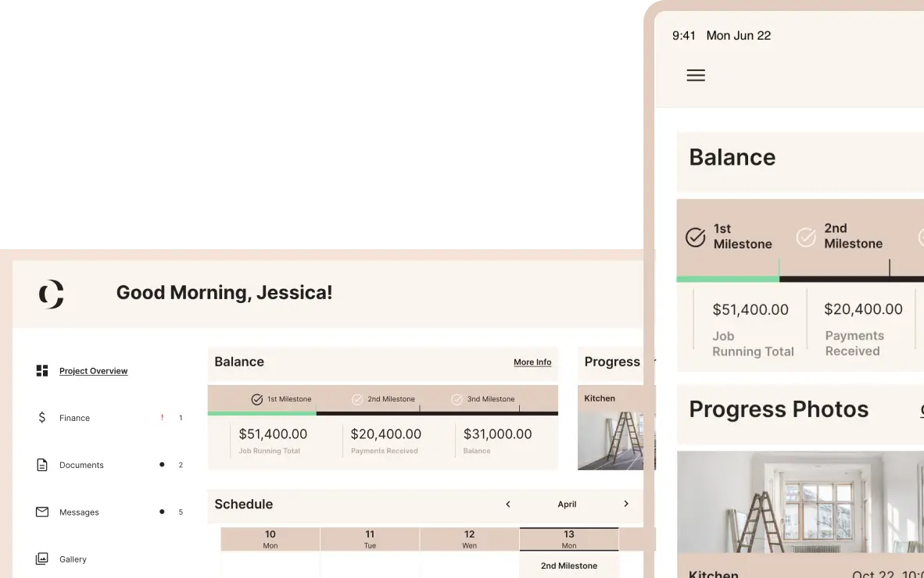This screenshot has width=924, height=578.
Task: Go to next month after April
Action: pos(626,505)
